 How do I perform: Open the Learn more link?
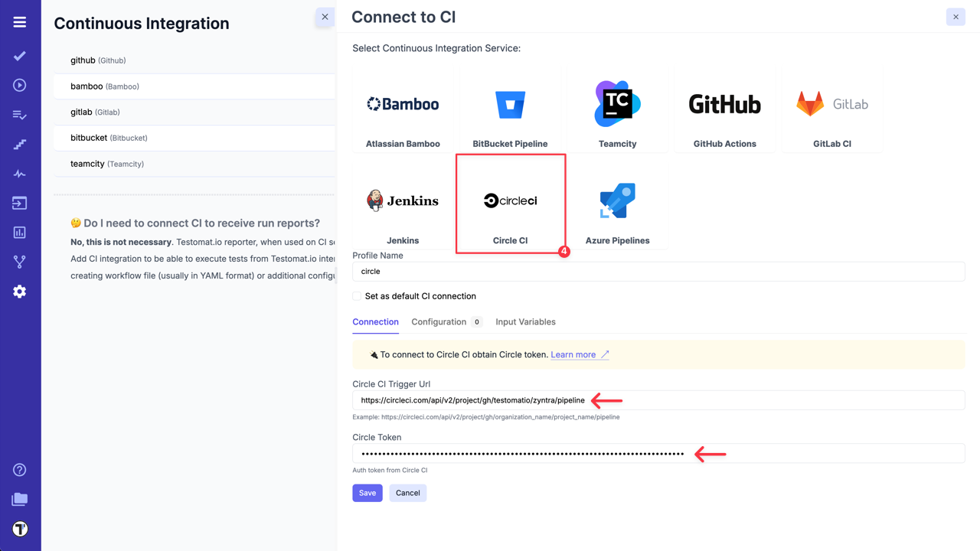pos(573,355)
